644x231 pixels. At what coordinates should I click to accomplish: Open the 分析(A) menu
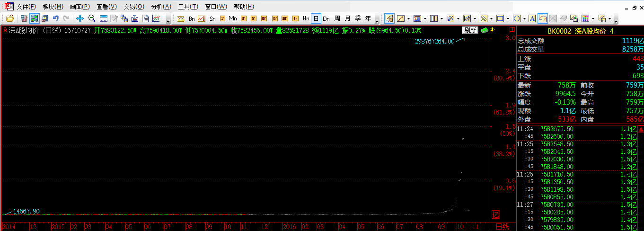coord(161,7)
